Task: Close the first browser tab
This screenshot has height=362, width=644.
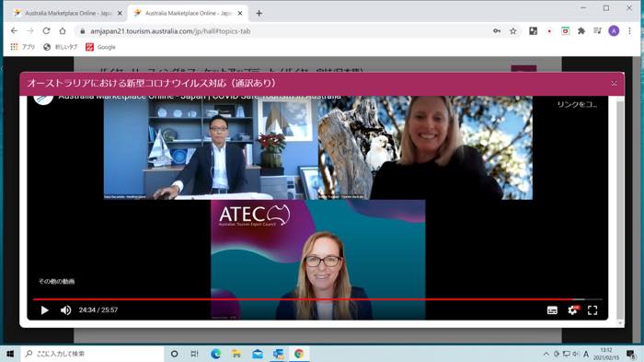Action: [120, 13]
